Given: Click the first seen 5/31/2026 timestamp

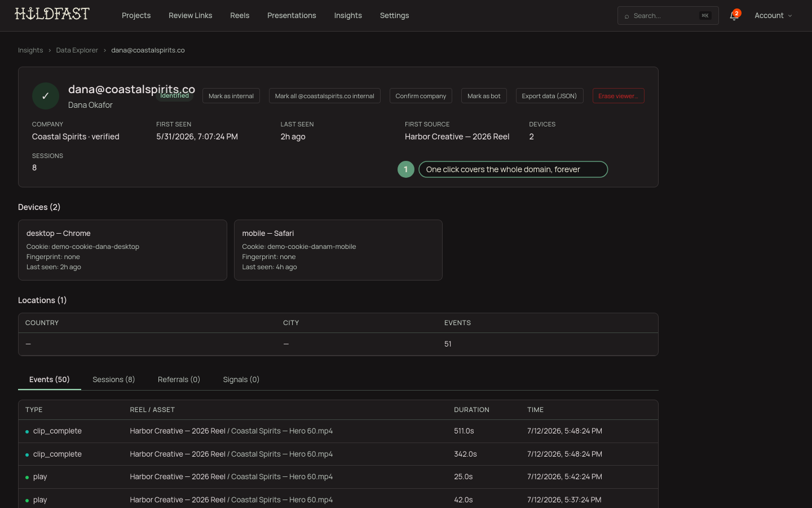Looking at the screenshot, I should (197, 137).
